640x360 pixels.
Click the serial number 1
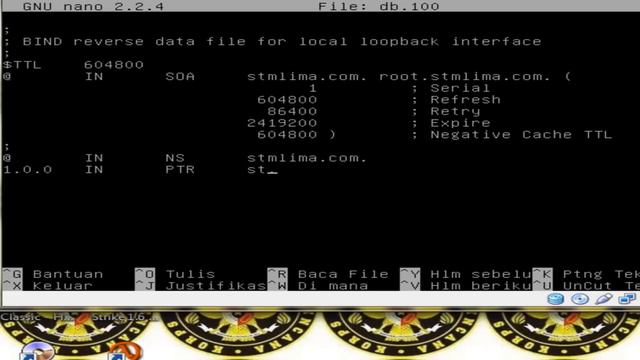tap(313, 88)
